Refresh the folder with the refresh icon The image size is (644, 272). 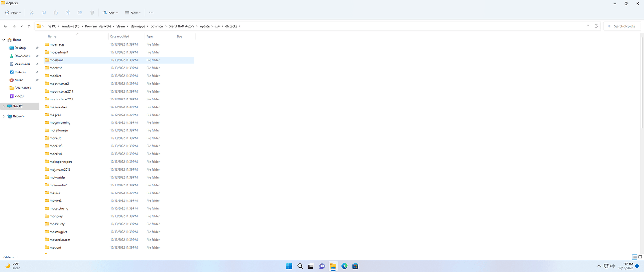[x=596, y=26]
